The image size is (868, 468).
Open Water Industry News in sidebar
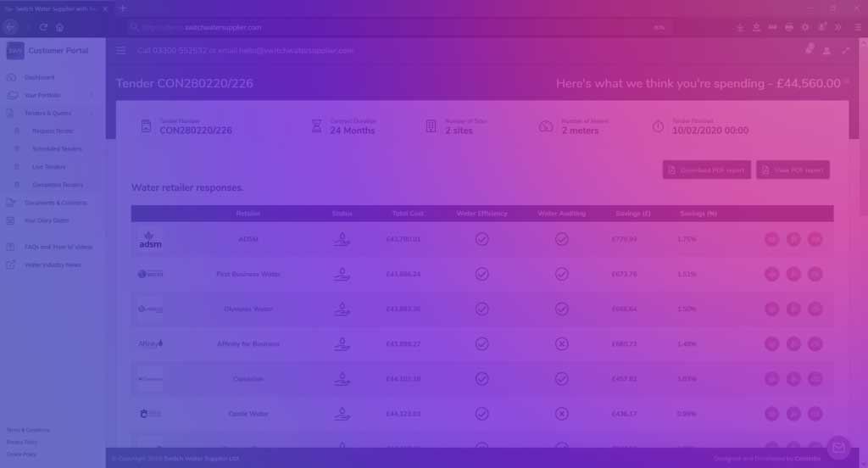click(53, 265)
